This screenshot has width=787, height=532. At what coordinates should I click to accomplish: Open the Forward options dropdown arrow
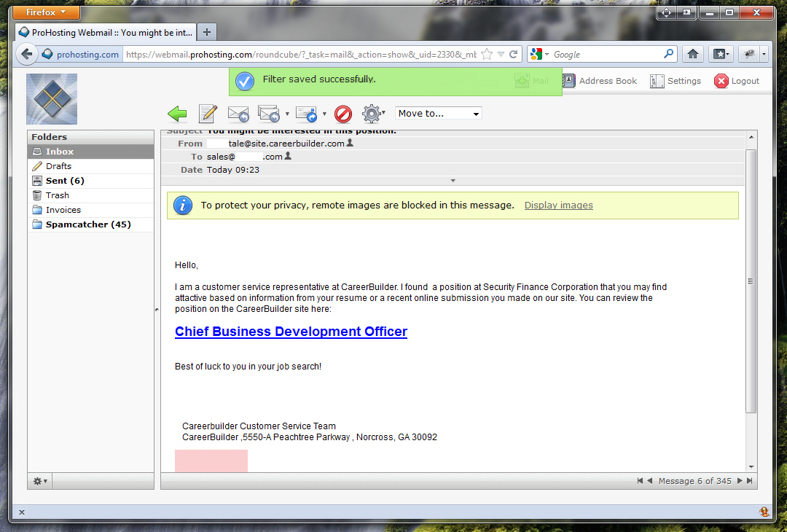[324, 114]
